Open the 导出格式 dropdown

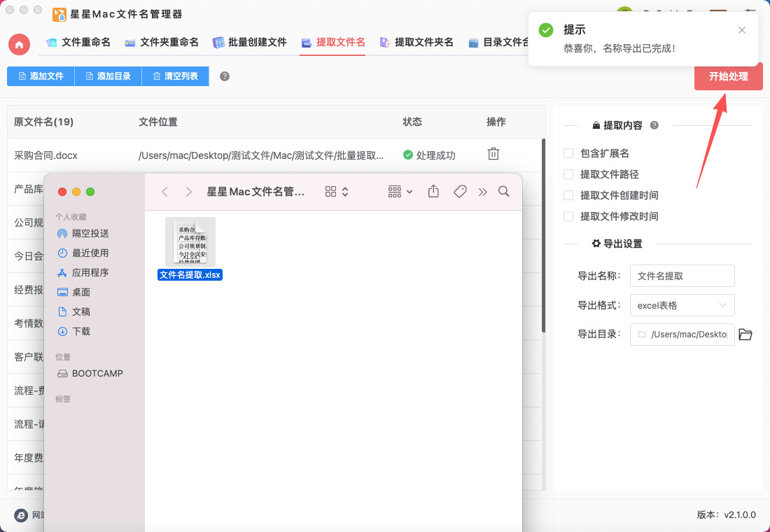[x=682, y=305]
